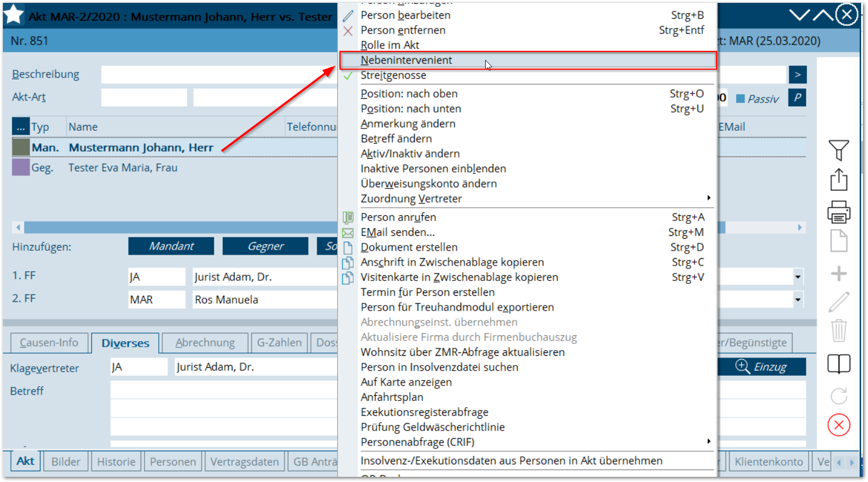This screenshot has height=482, width=868.
Task: Click the favorite star icon in title bar
Action: tap(14, 15)
